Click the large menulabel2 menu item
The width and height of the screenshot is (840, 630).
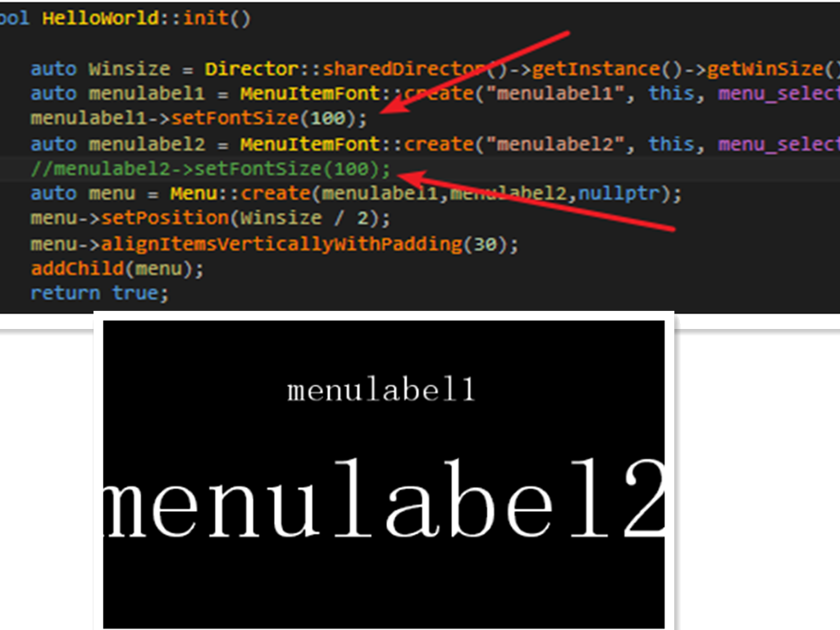pyautogui.click(x=384, y=498)
